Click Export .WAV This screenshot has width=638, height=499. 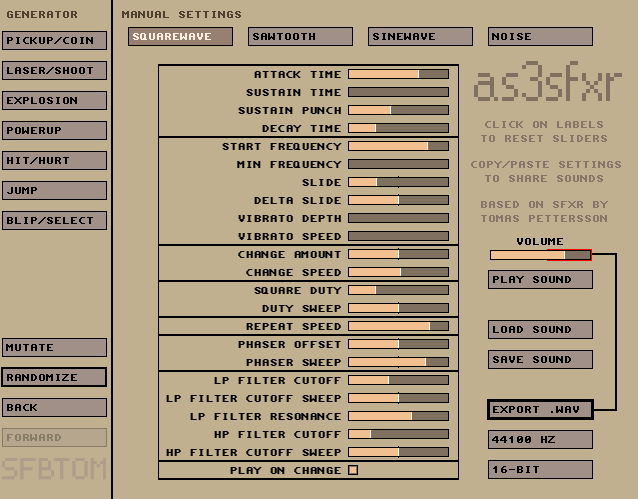pyautogui.click(x=540, y=409)
